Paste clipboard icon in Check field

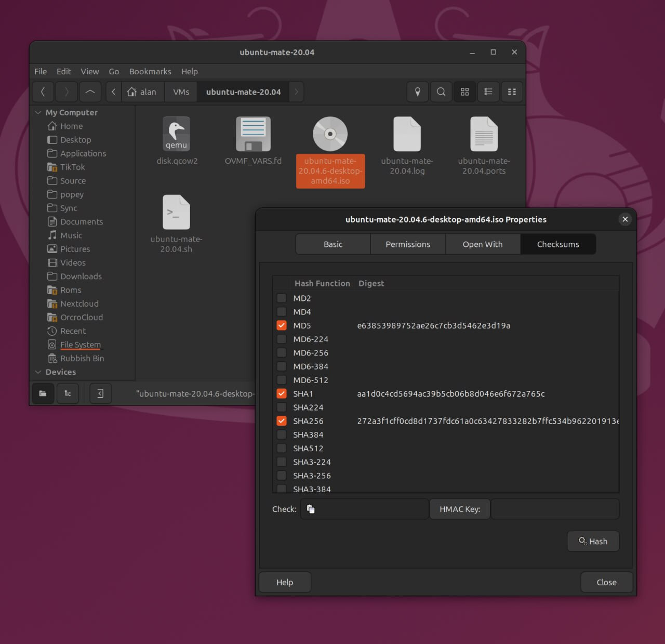(x=311, y=509)
